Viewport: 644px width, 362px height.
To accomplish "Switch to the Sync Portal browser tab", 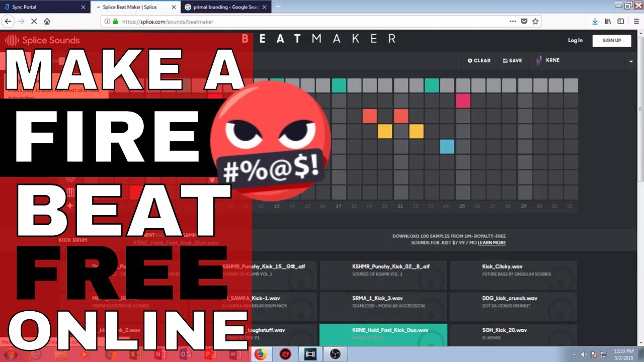I will click(45, 7).
